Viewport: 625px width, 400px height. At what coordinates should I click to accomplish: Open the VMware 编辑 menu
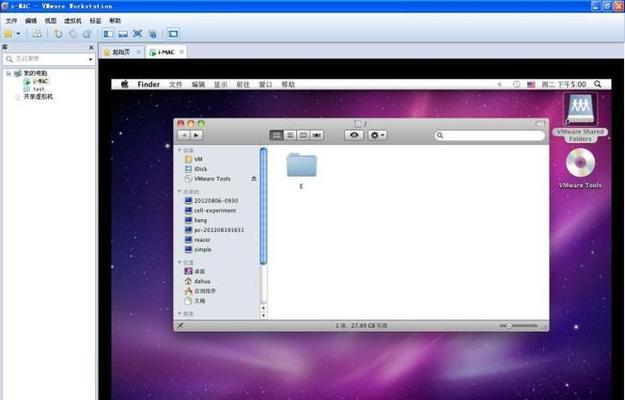[x=31, y=21]
